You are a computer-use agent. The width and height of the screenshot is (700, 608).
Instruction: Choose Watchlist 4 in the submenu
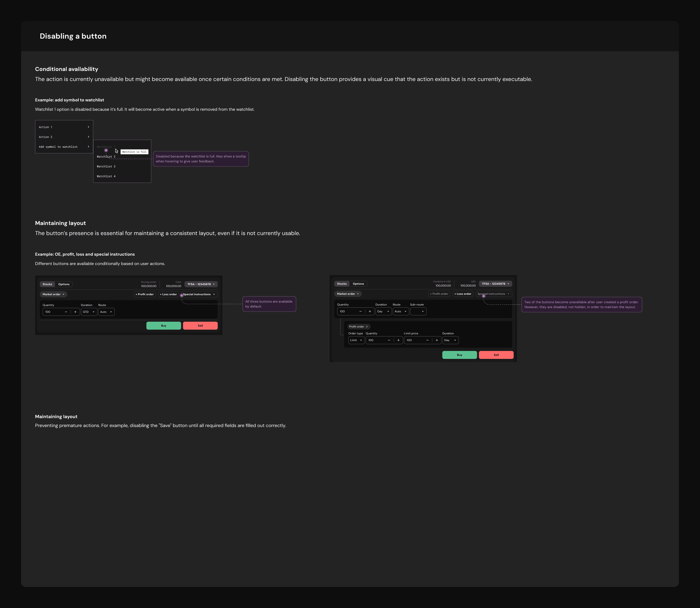click(x=106, y=176)
